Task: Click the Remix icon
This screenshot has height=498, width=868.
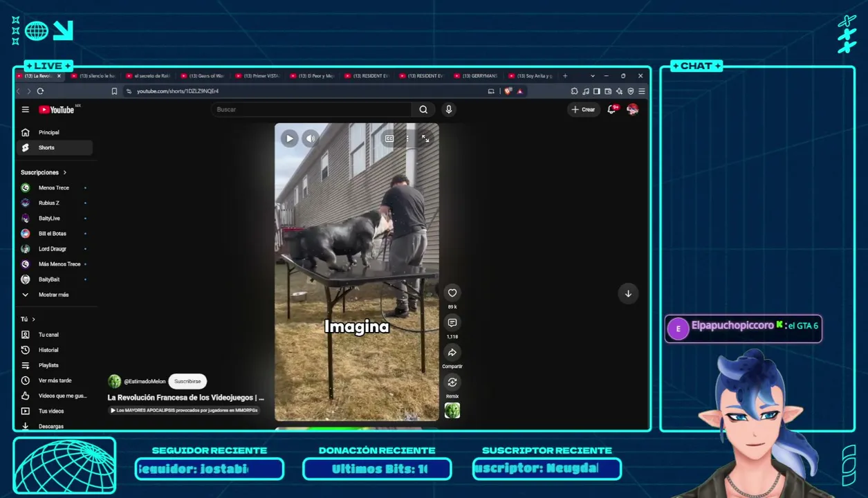Action: coord(452,382)
